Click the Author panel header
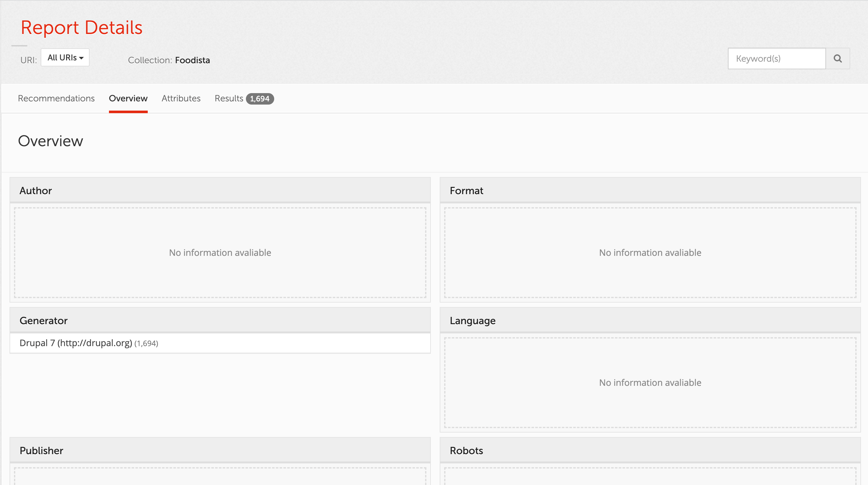Screen dimensions: 868x485 coord(36,190)
